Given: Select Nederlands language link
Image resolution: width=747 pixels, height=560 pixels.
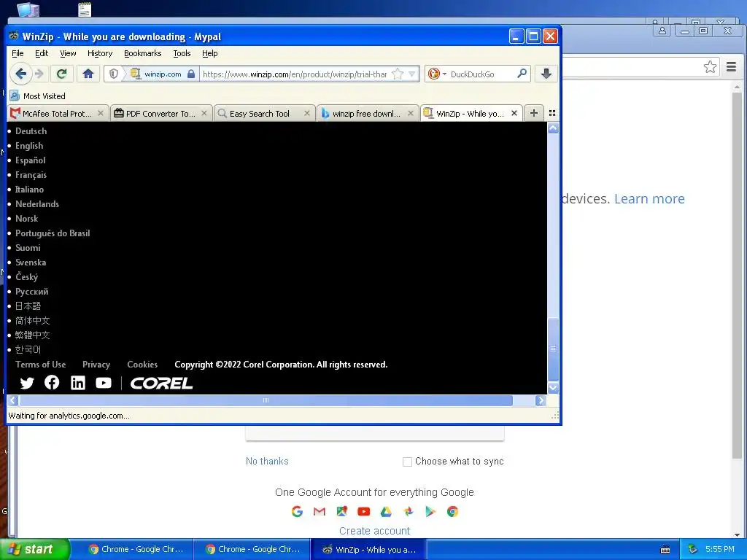Looking at the screenshot, I should click(x=37, y=204).
